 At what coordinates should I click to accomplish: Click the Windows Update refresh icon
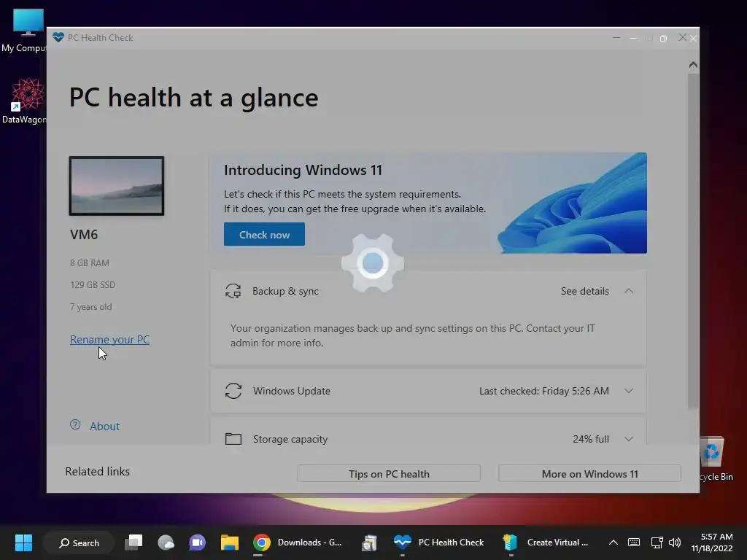(x=233, y=391)
